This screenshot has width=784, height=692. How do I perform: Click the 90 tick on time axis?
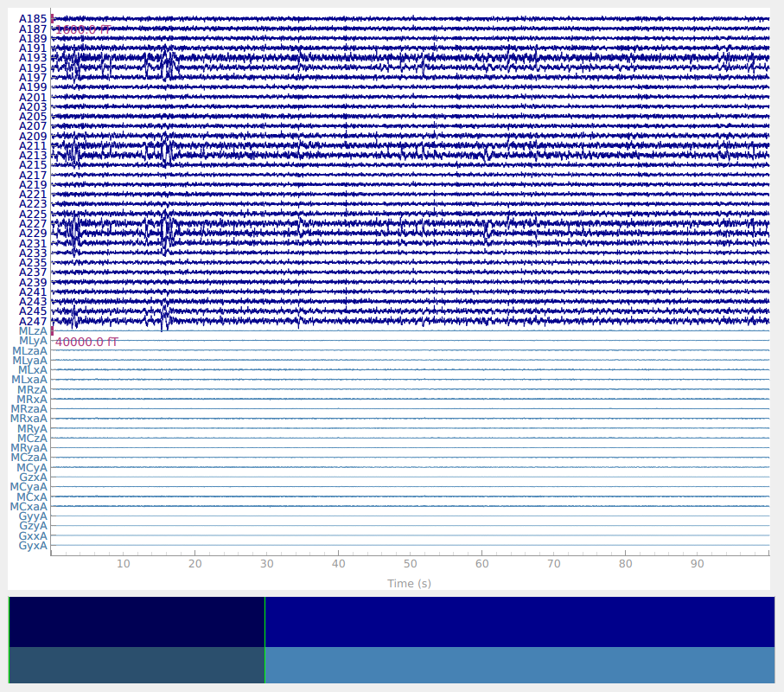pyautogui.click(x=698, y=564)
